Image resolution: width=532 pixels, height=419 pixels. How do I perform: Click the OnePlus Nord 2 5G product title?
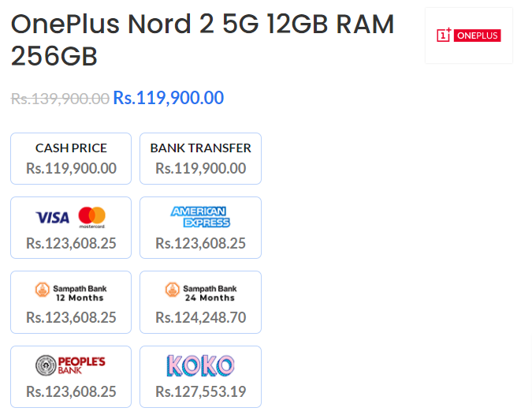click(203, 39)
